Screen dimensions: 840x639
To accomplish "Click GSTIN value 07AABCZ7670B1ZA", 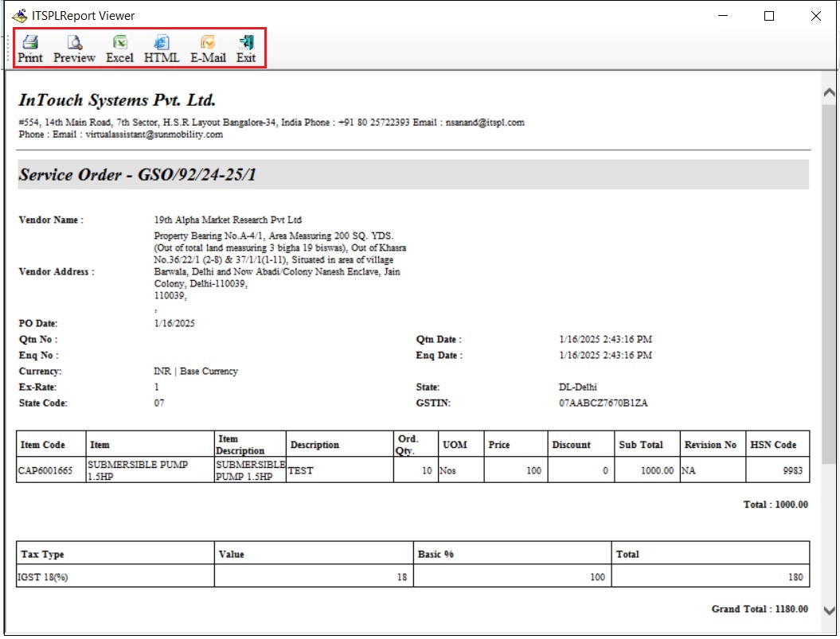I will click(x=604, y=403).
